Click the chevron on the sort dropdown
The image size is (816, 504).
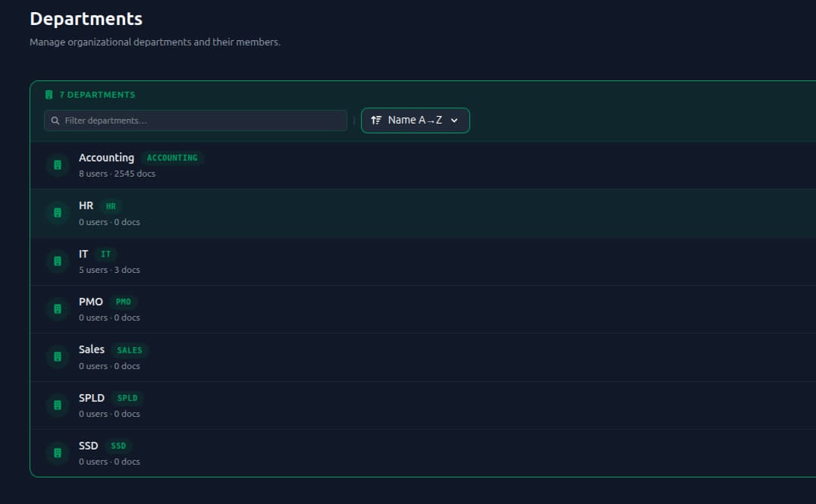454,121
